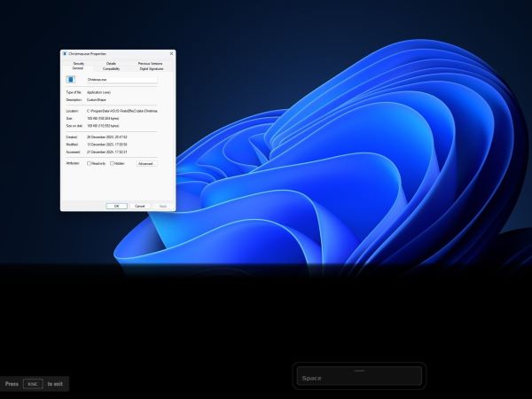Image resolution: width=532 pixels, height=399 pixels.
Task: Open the Digital Signatures tab
Action: pyautogui.click(x=152, y=68)
